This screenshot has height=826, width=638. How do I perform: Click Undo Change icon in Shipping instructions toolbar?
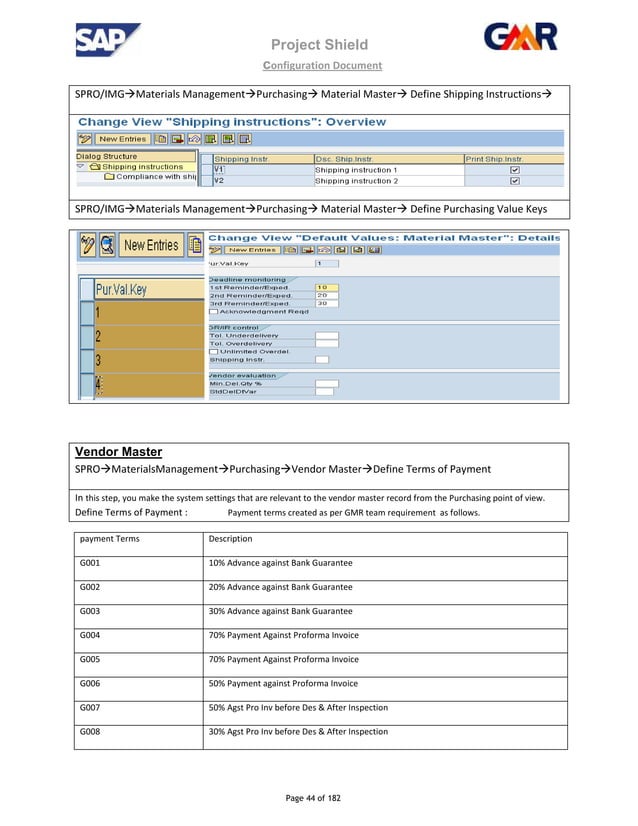point(194,139)
